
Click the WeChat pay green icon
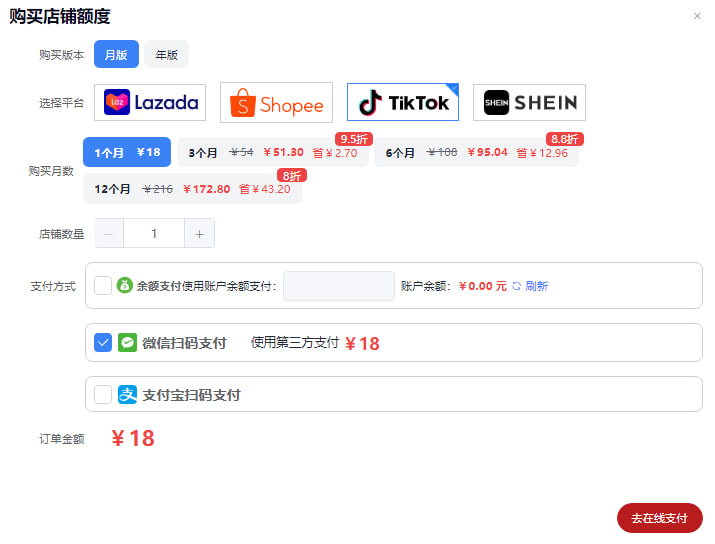[x=127, y=342]
